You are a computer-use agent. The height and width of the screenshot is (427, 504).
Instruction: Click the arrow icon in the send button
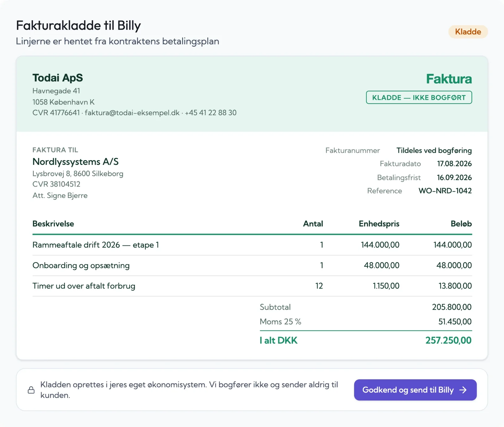(463, 390)
